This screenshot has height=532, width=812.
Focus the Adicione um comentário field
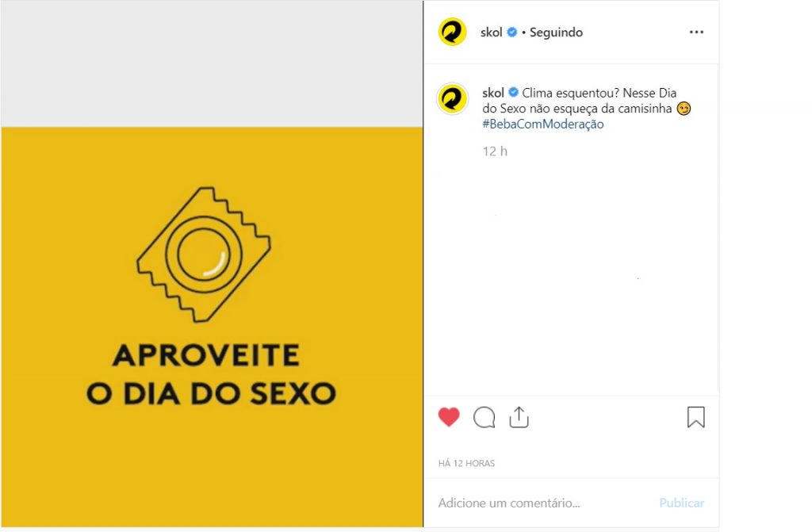pos(544,503)
